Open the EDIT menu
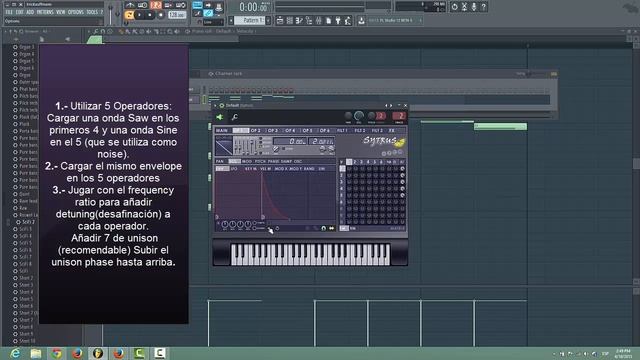This screenshot has width=640, height=360. [x=19, y=12]
